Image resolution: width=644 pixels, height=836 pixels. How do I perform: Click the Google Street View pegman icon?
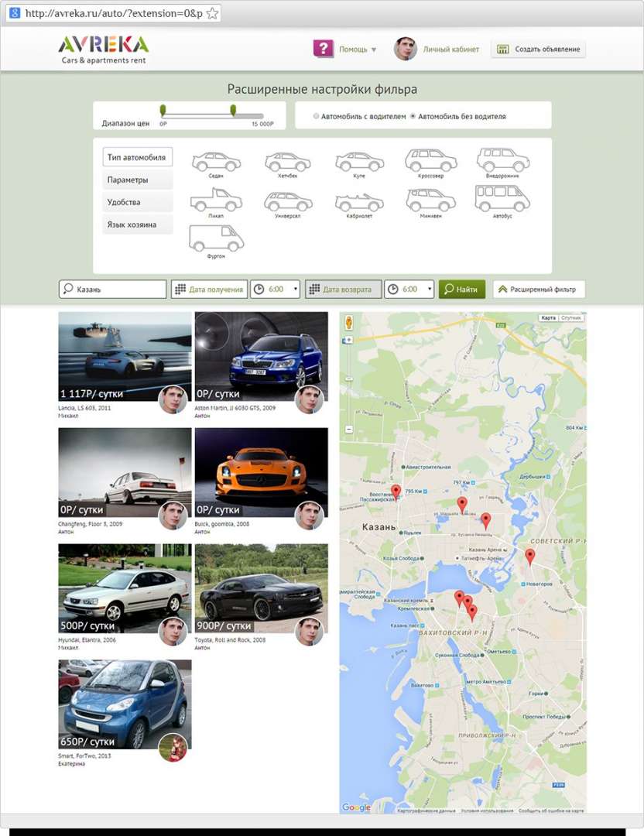click(348, 323)
